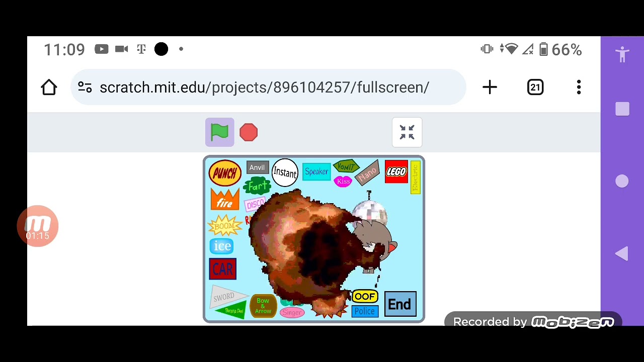Exit fullscreen mode with the arrows icon

(x=407, y=132)
